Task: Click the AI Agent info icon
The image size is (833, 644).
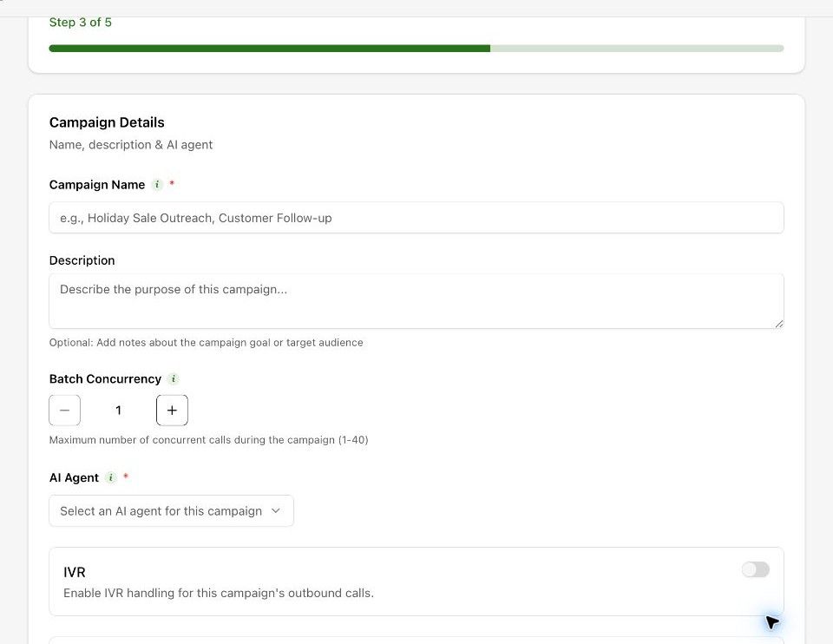Action: (110, 477)
